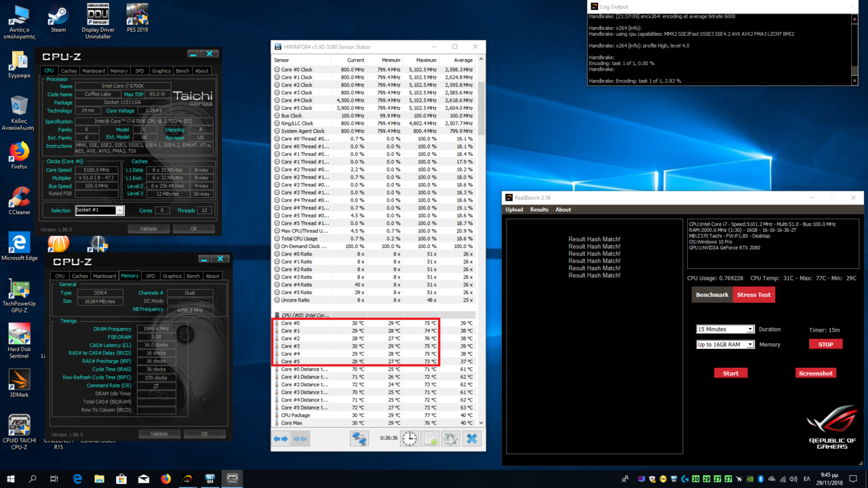The image size is (868, 488).
Task: Open Graphics tab in lower CPU-Z window
Action: click(x=172, y=276)
